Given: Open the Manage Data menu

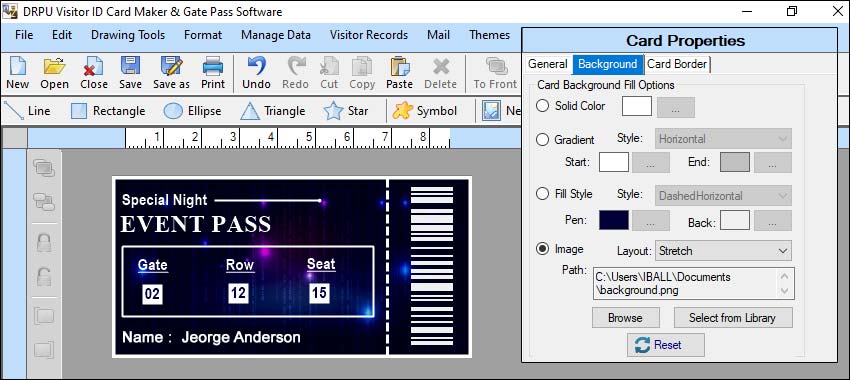Looking at the screenshot, I should pyautogui.click(x=276, y=35).
